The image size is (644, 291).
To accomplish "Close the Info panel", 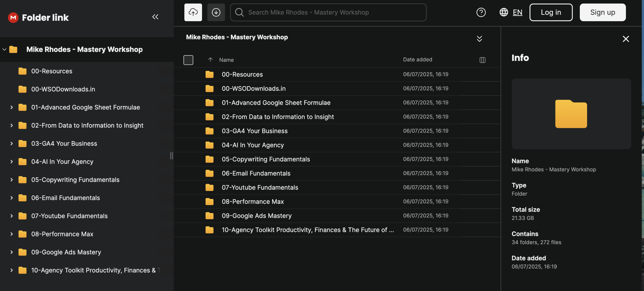I will [626, 39].
